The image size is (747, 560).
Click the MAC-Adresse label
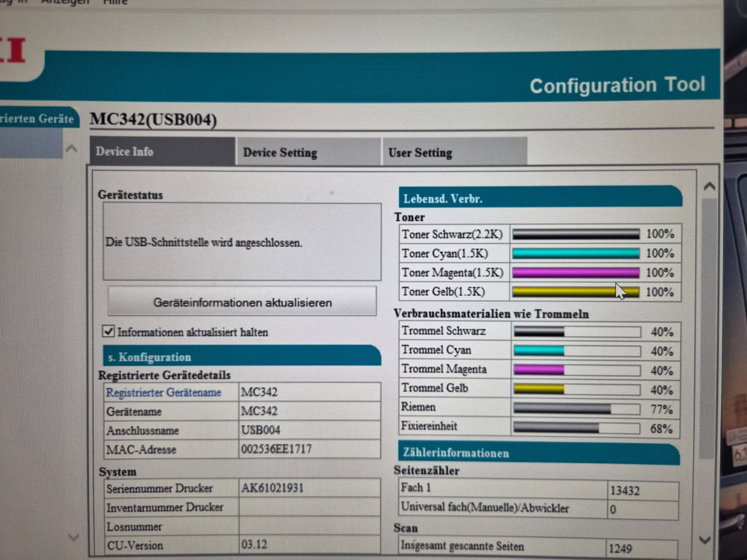142,450
